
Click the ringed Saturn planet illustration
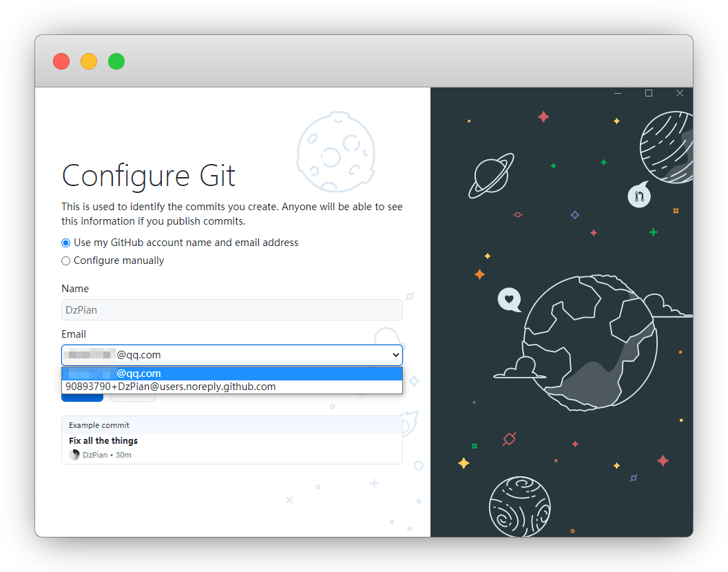coord(490,176)
